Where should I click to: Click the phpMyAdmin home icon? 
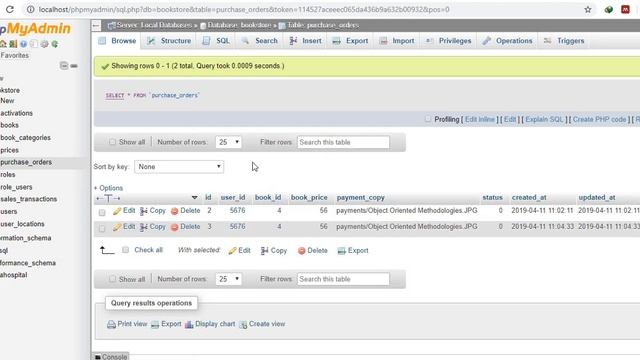[3, 44]
